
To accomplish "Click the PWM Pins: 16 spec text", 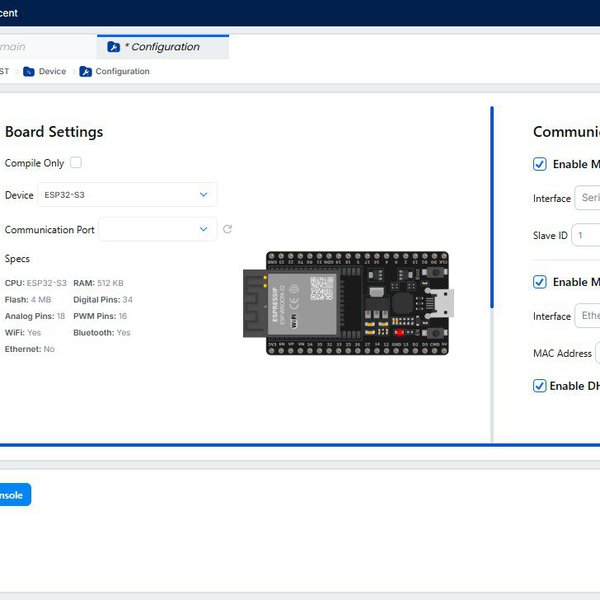I will pos(100,316).
